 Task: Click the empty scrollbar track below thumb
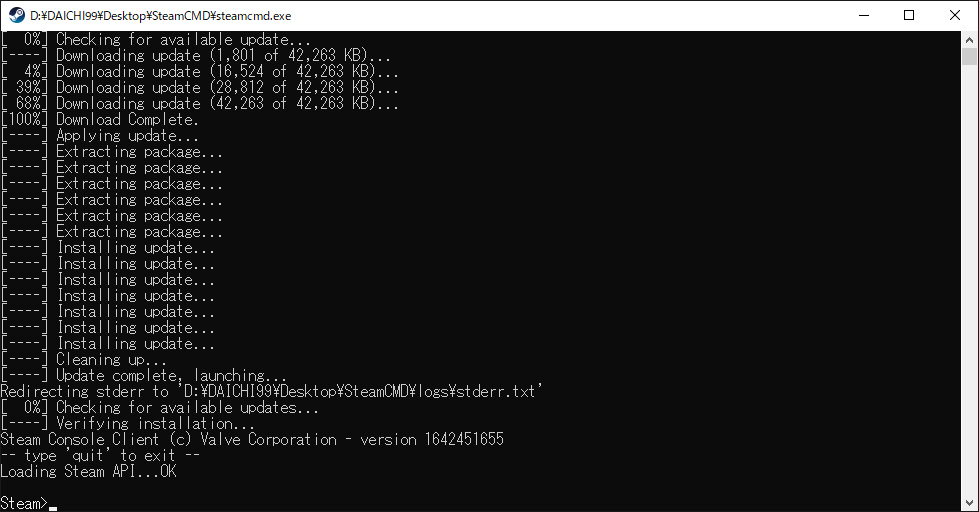[969, 281]
